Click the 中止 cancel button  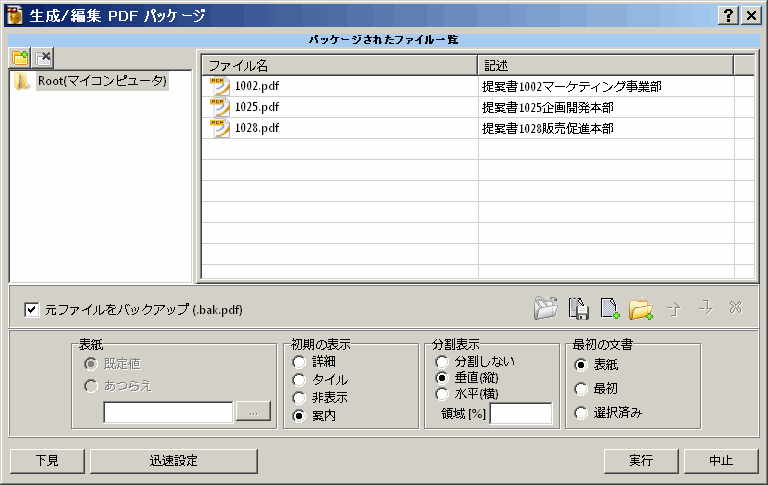pyautogui.click(x=721, y=461)
